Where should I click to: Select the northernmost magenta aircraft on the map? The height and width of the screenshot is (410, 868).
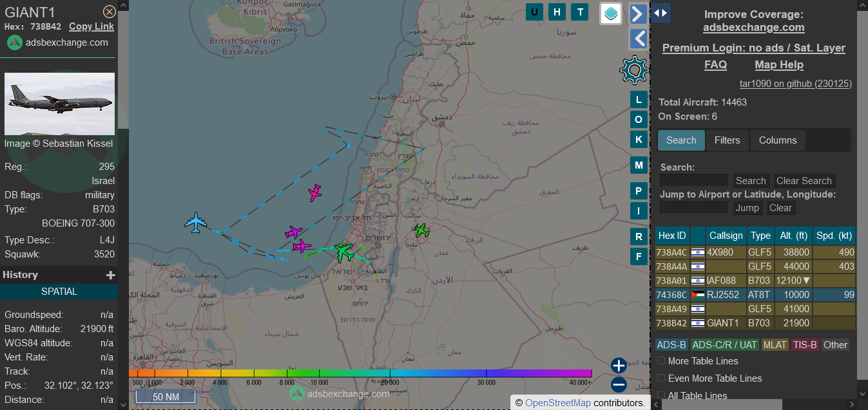pyautogui.click(x=314, y=192)
